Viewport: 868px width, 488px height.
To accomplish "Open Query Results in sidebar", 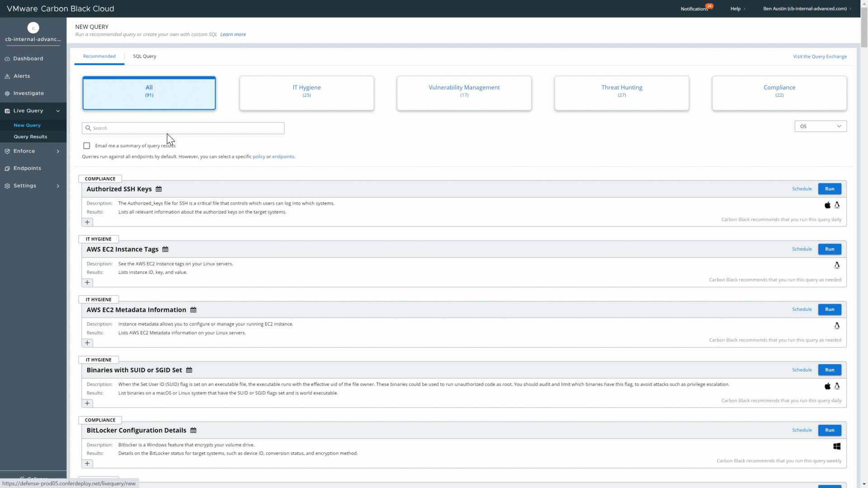I will pos(30,137).
